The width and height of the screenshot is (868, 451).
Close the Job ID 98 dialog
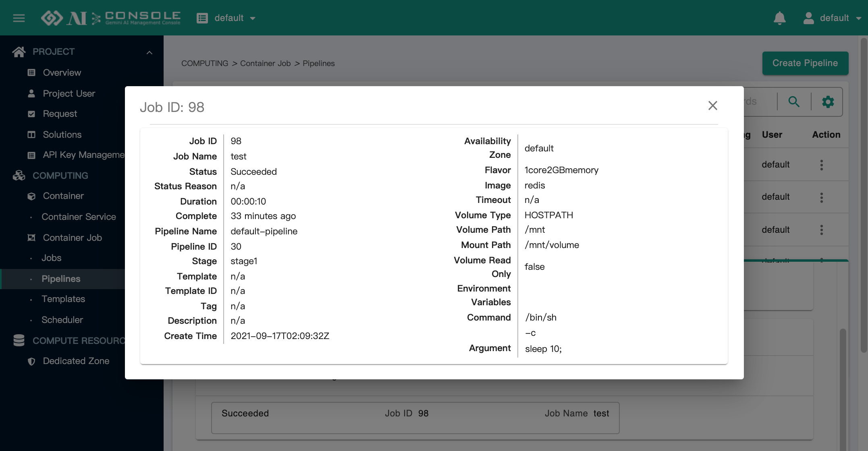[x=713, y=106]
